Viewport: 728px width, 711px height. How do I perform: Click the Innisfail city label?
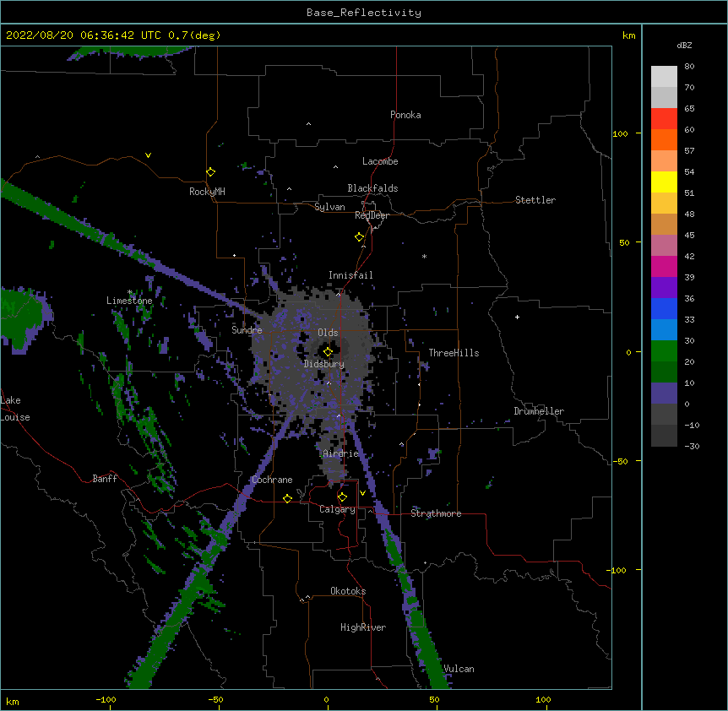[350, 275]
